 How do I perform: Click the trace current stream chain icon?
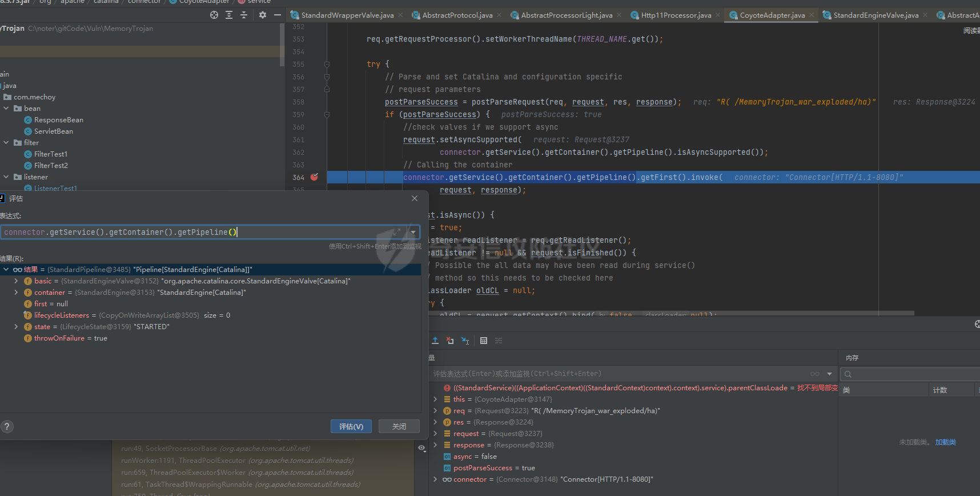tap(499, 341)
